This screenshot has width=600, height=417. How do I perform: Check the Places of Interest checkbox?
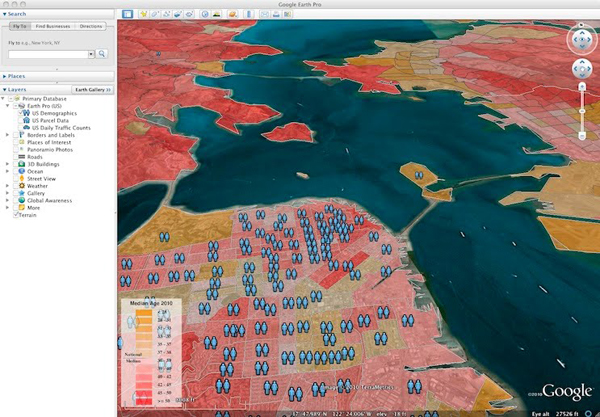click(x=16, y=142)
